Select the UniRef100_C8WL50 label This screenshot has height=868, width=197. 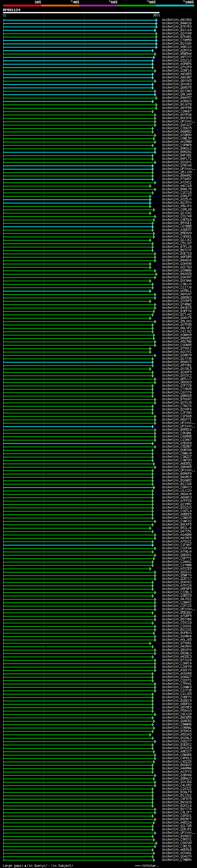click(x=177, y=139)
